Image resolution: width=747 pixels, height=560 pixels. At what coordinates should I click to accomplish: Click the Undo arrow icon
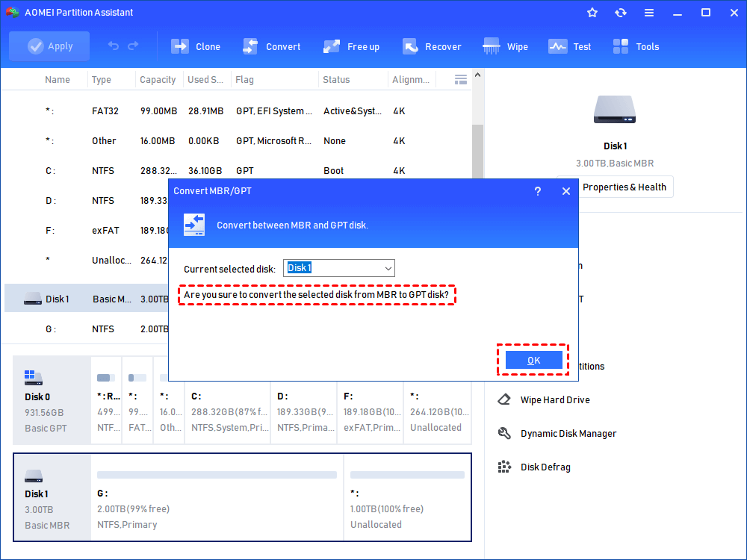point(114,46)
